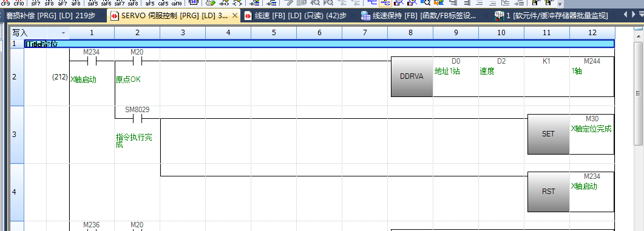Viewport: 644px width, 231px height.
Task: Close the SERVO 伺服控制 tab
Action: coord(234,16)
